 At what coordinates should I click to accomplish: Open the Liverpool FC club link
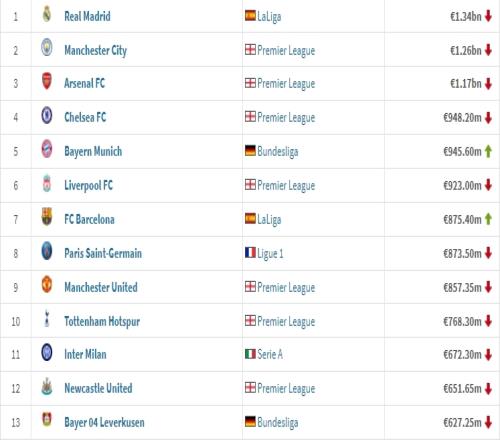pos(88,185)
